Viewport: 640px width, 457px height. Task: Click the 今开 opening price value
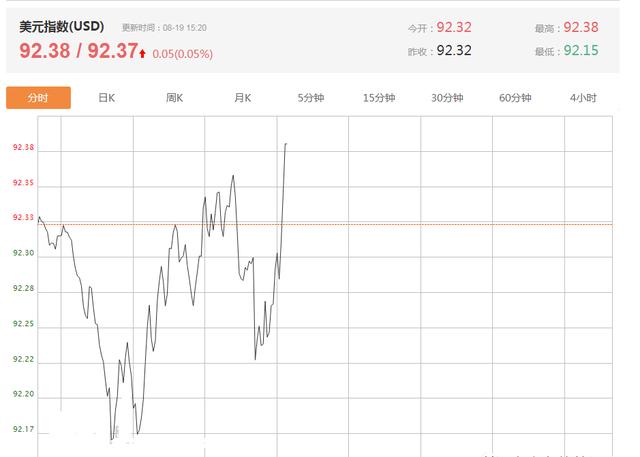tap(454, 28)
